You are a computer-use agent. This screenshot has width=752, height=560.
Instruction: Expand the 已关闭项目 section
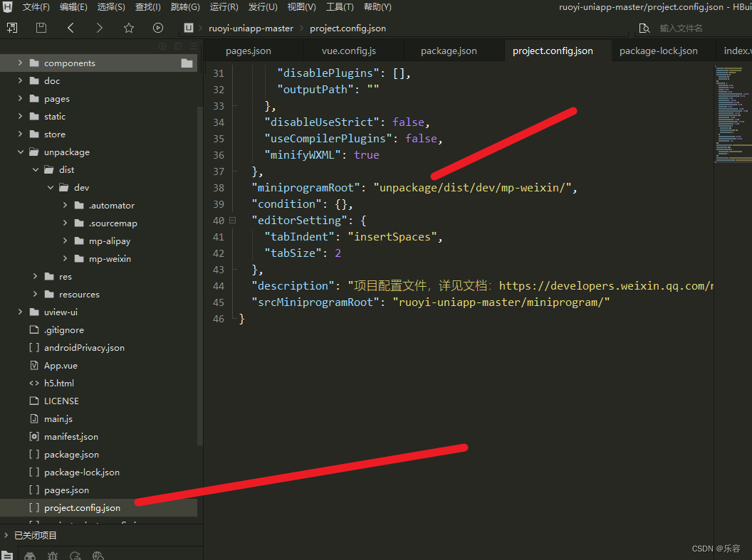coord(6,535)
